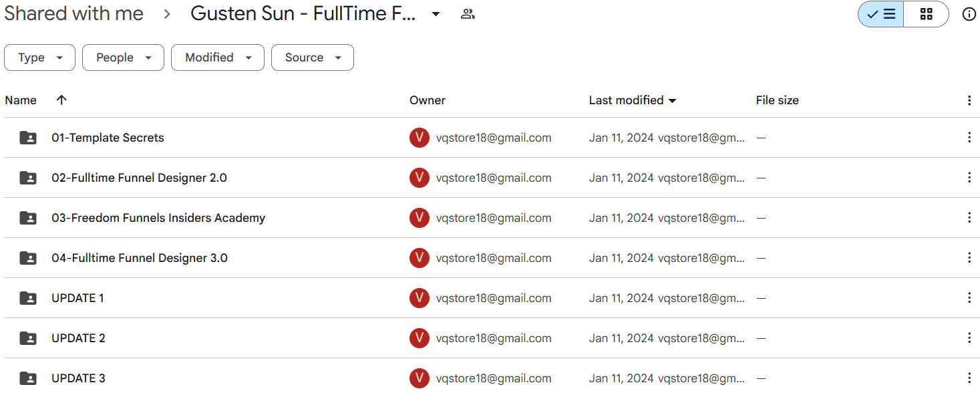This screenshot has height=393, width=980.
Task: Expand the Type filter dropdown
Action: pyautogui.click(x=39, y=57)
